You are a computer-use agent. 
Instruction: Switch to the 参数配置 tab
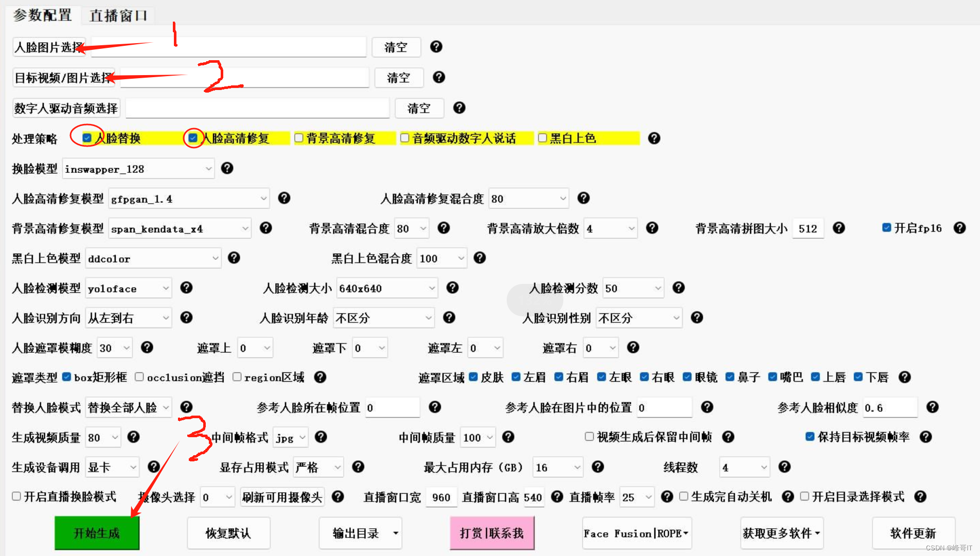42,15
